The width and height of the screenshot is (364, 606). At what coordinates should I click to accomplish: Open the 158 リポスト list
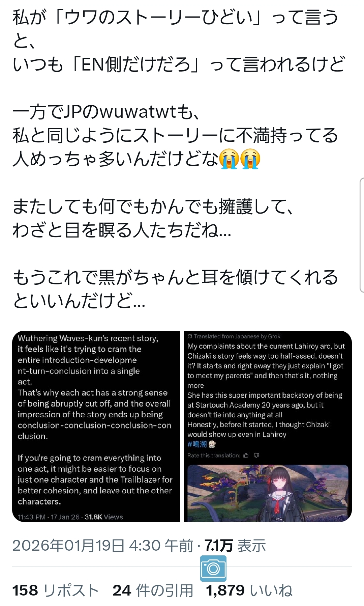pos(55,590)
